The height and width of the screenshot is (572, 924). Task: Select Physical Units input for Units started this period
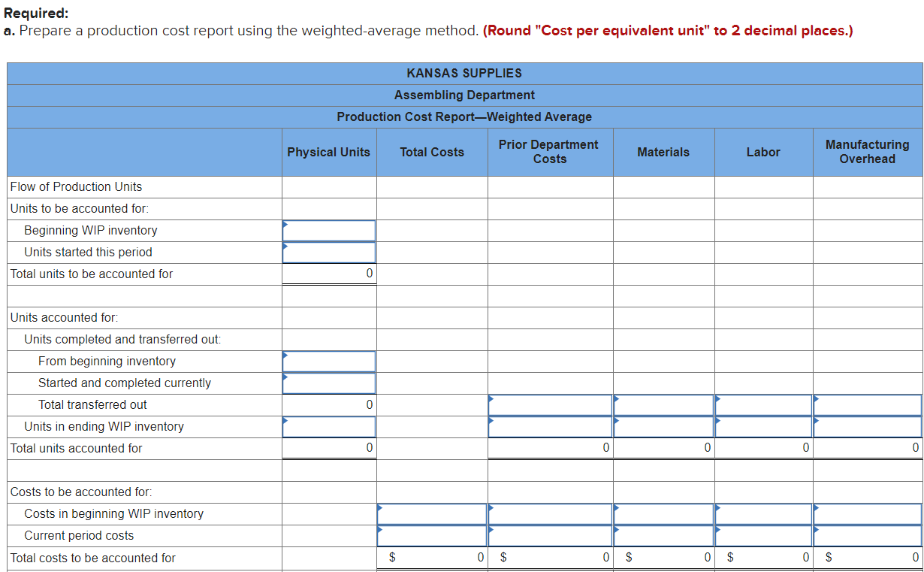pos(329,252)
